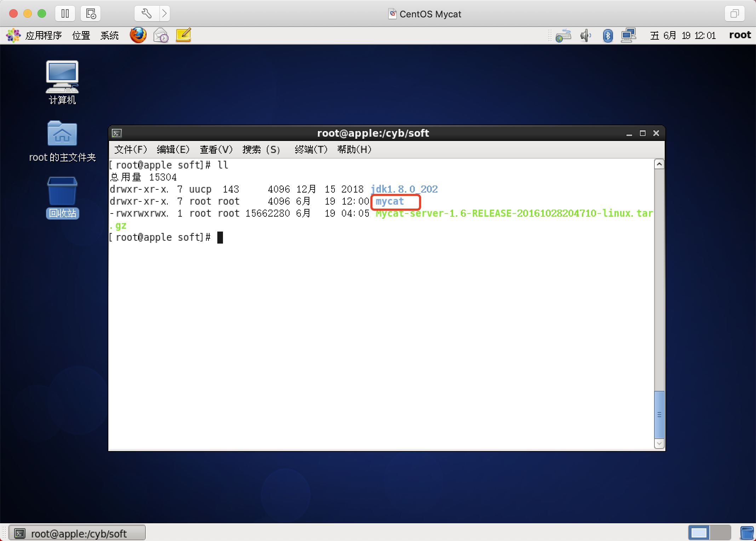Viewport: 756px width, 541px height.
Task: Click terminal scrollbar up arrow
Action: click(x=659, y=164)
